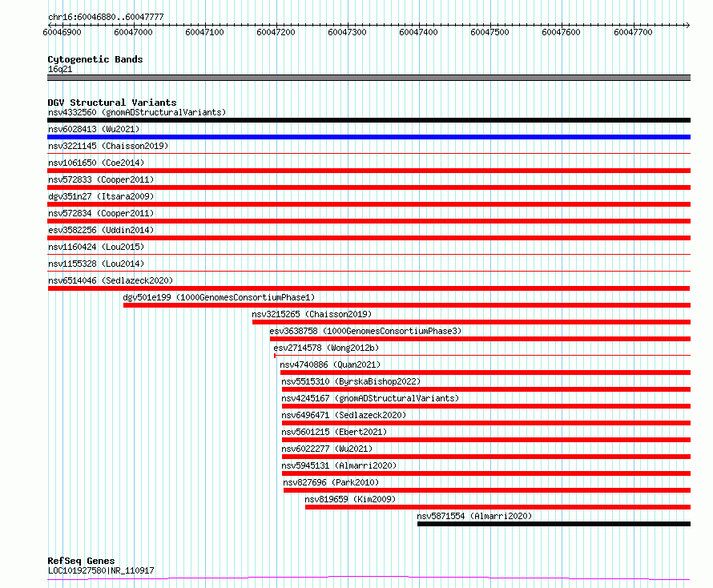Click the Cytogenetic Bands track title
713x588 pixels.
(95, 59)
